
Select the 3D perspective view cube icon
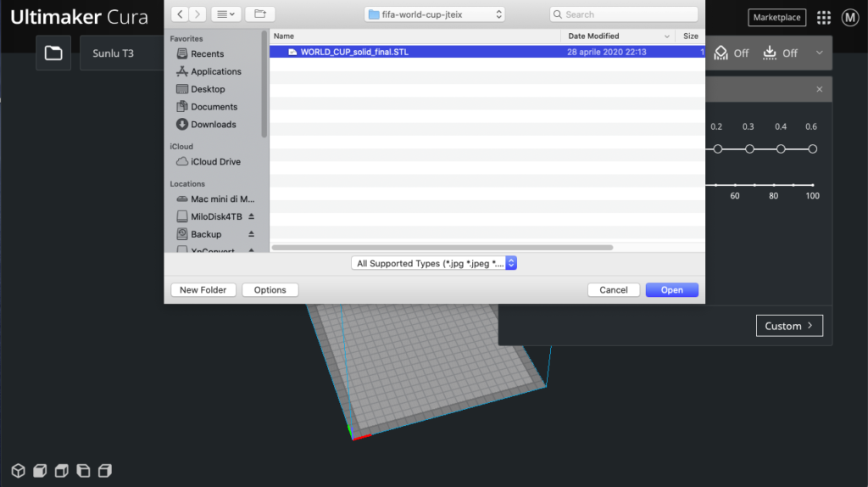tap(19, 470)
